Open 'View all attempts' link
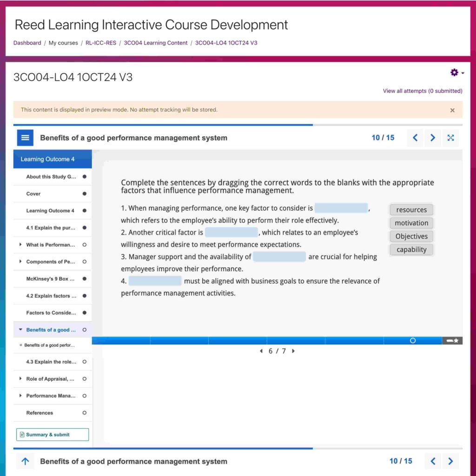476x476 pixels. [x=422, y=91]
